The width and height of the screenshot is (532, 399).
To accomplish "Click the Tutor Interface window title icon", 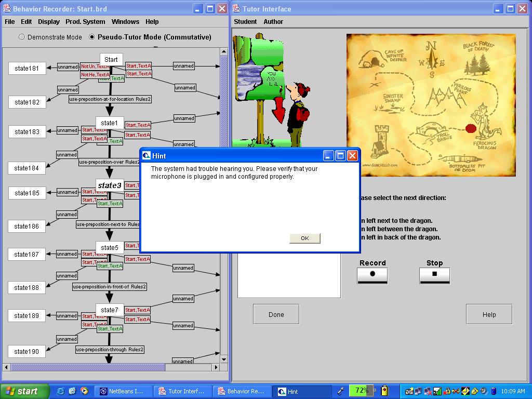I will point(236,9).
